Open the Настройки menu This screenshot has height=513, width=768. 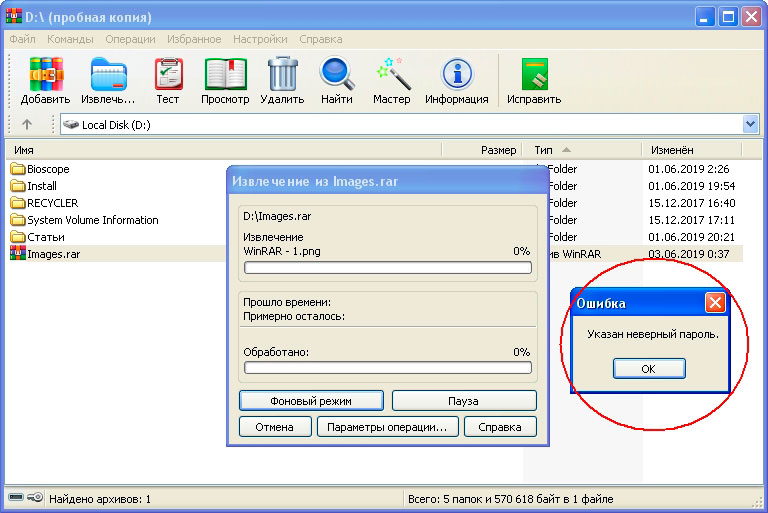tap(260, 39)
